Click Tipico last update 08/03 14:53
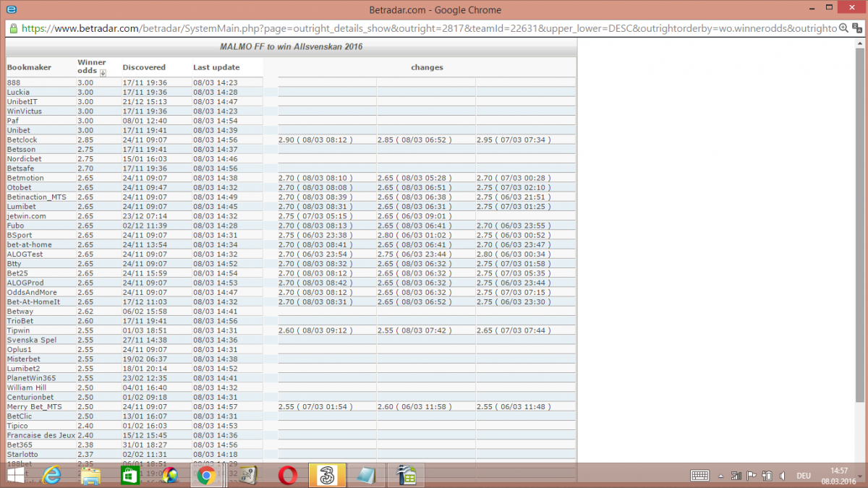This screenshot has width=868, height=488. (x=216, y=426)
